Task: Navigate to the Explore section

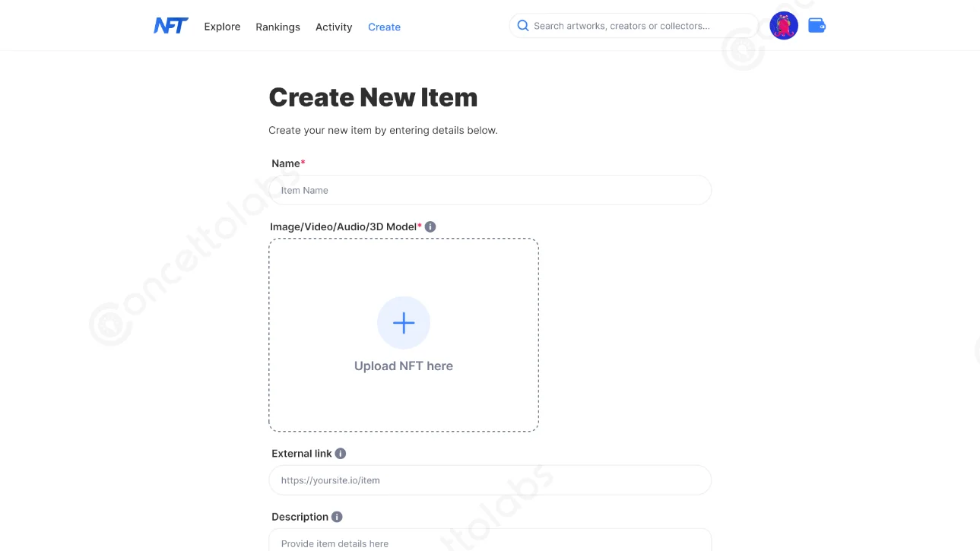Action: pos(222,27)
